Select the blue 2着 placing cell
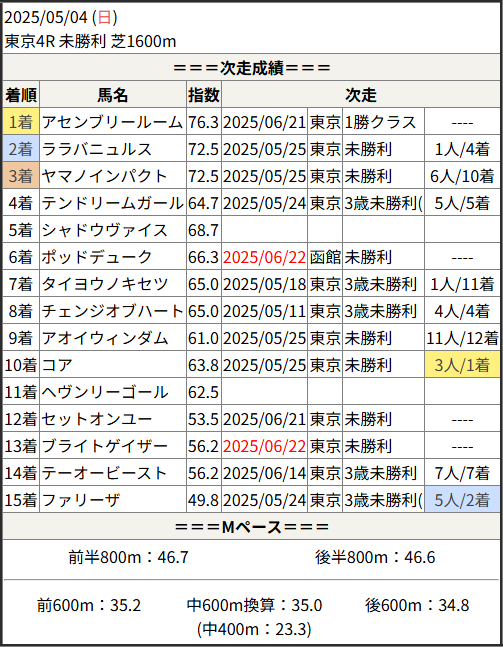 [21, 149]
